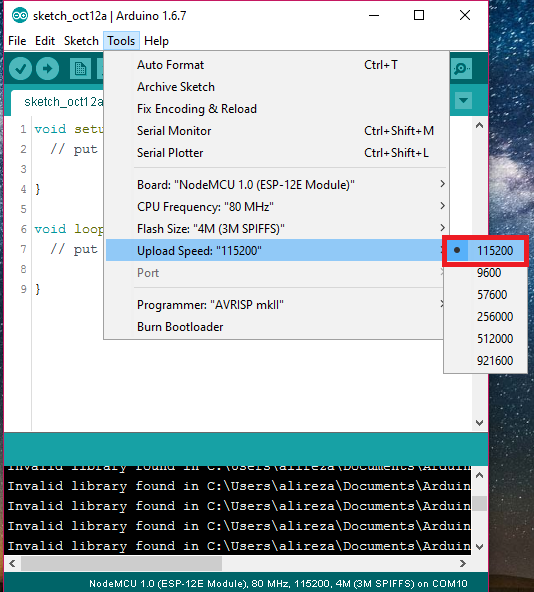
Task: Open the Help menu
Action: [156, 41]
